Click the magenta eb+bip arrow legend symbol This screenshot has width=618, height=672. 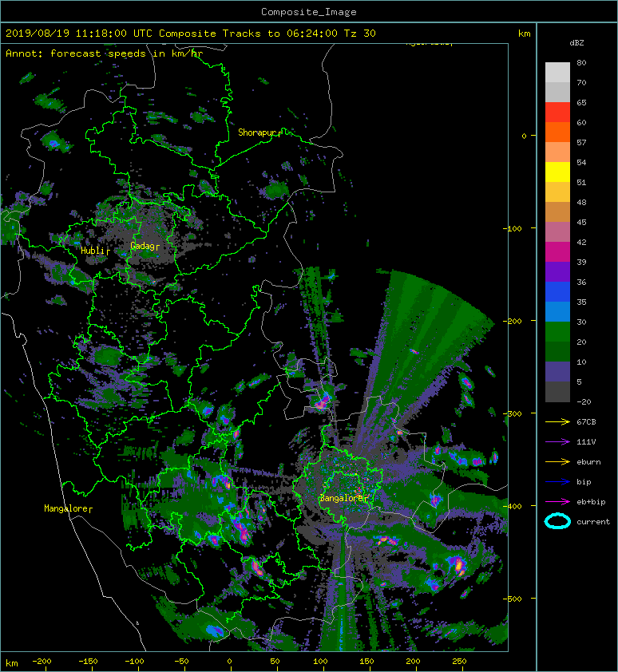pos(557,501)
